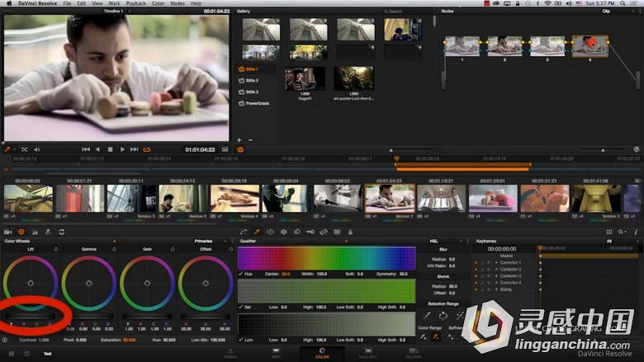
Task: Toggle loop playback button
Action: [147, 149]
